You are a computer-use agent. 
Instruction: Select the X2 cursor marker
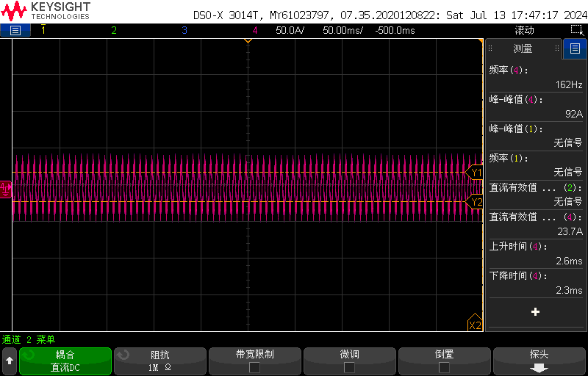[x=475, y=323]
